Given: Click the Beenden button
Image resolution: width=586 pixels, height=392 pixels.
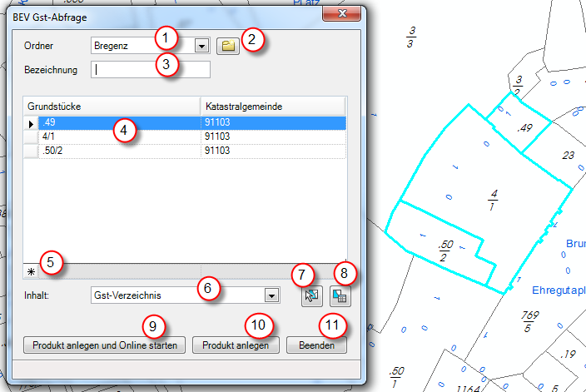Looking at the screenshot, I should (x=316, y=345).
